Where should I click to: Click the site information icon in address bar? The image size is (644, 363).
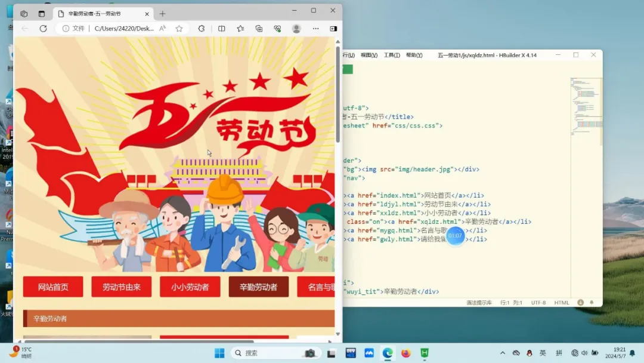click(x=66, y=29)
